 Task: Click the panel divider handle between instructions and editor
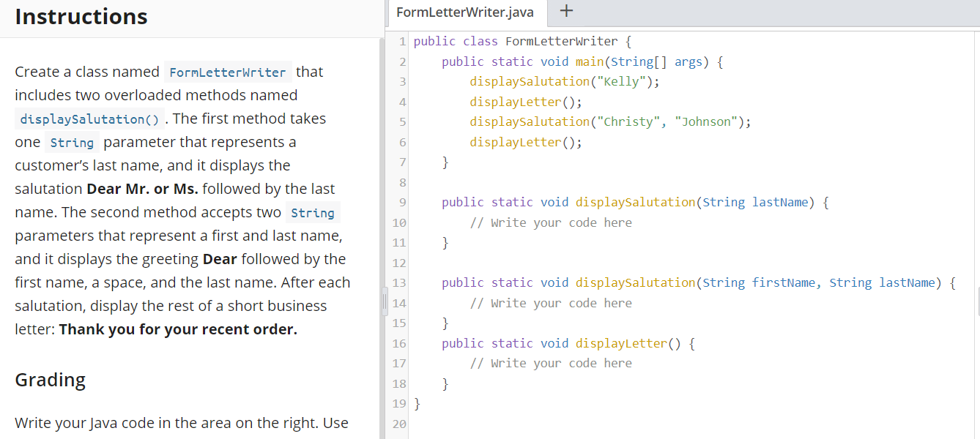384,301
